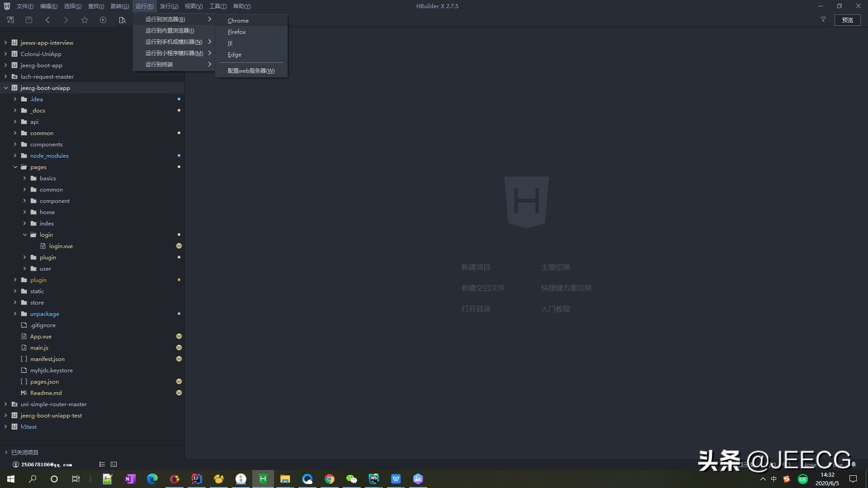
Task: Expand the 已关闭项目 section
Action: click(5, 452)
